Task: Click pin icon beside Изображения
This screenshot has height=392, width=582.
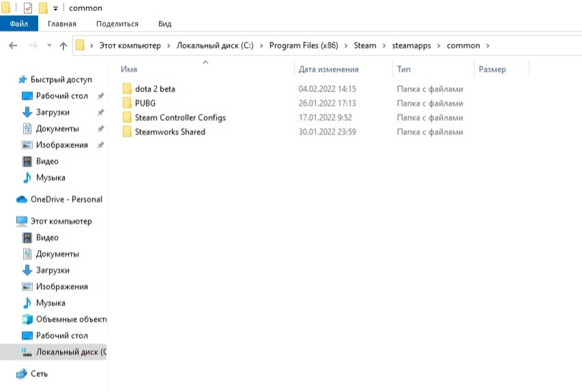Action: (100, 145)
